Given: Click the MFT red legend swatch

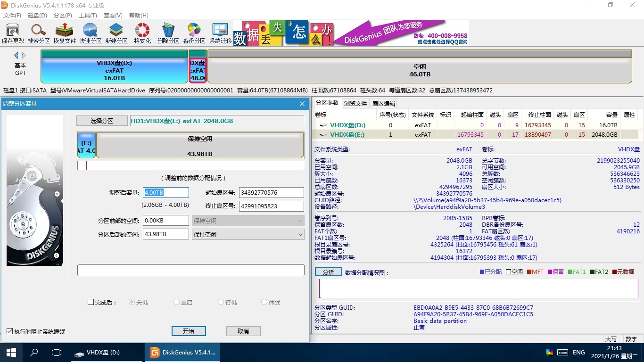Looking at the screenshot, I should point(529,272).
